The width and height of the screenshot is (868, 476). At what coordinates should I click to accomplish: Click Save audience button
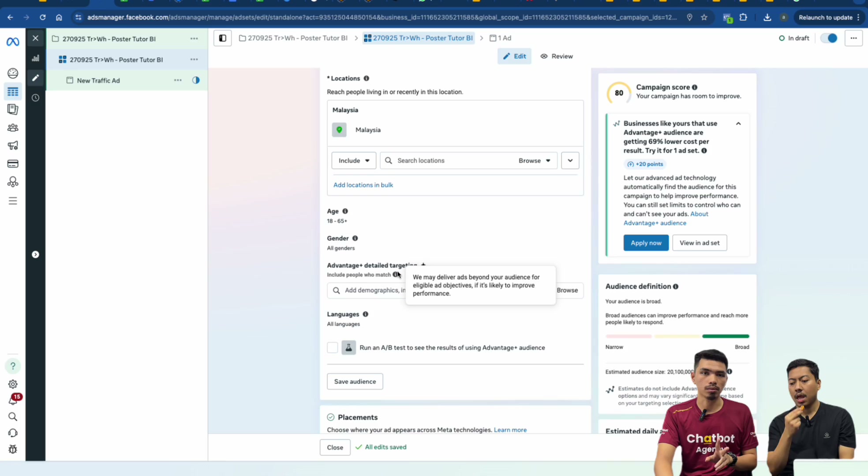[x=355, y=382]
